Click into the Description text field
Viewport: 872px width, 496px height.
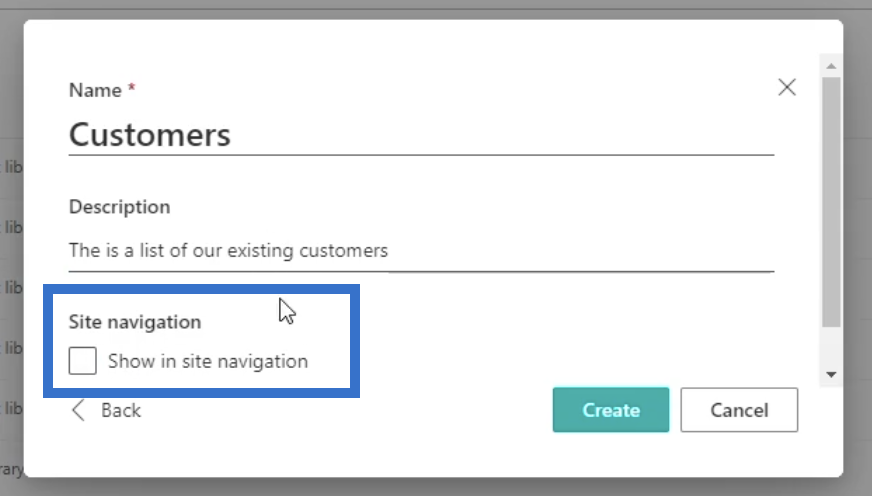[421, 251]
